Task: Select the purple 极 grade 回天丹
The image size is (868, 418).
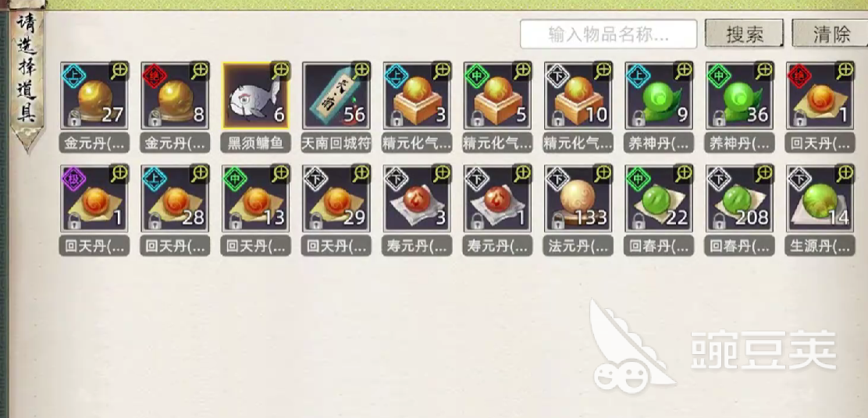Action: click(x=94, y=199)
